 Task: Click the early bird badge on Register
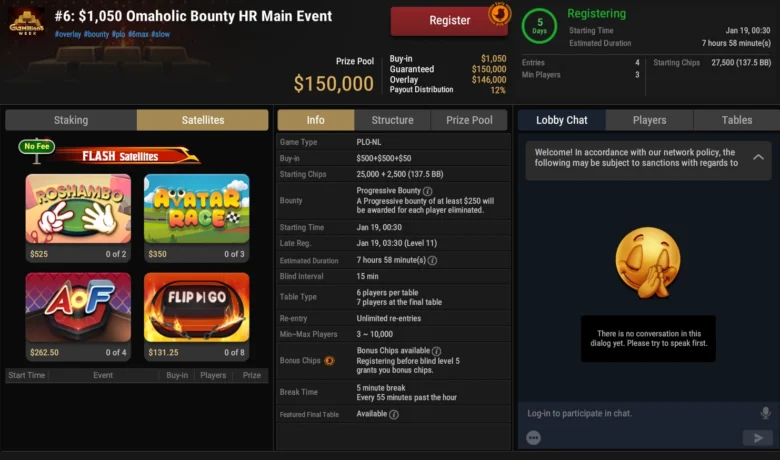[x=499, y=14]
